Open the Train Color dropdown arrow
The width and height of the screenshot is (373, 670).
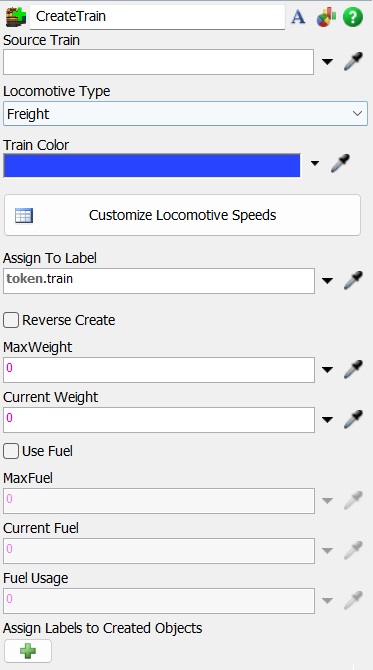click(x=315, y=163)
